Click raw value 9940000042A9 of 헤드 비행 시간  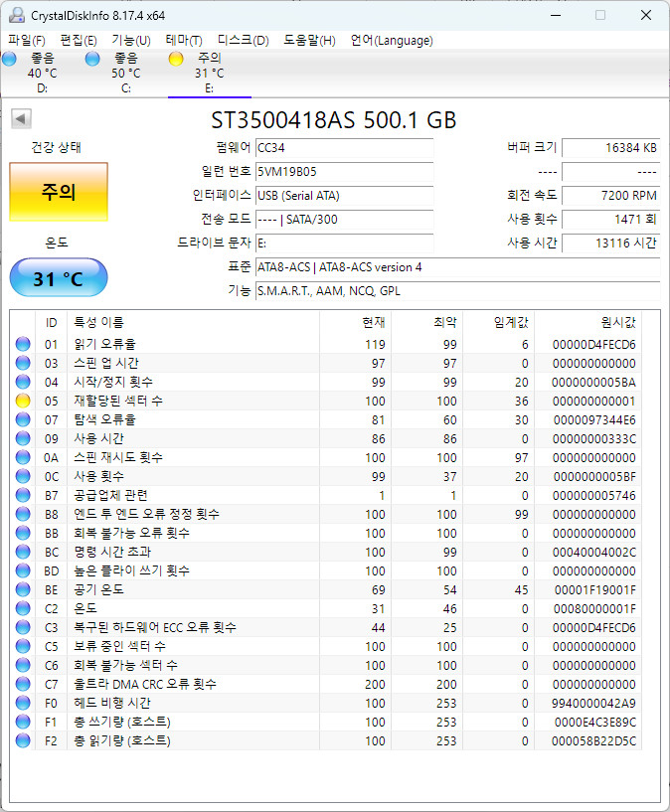pos(593,704)
